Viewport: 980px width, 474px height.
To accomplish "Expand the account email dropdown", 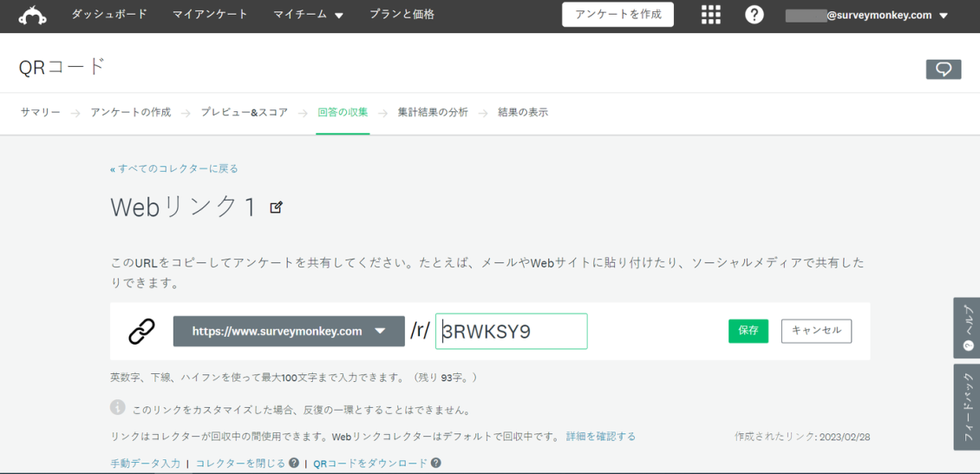I will (867, 16).
